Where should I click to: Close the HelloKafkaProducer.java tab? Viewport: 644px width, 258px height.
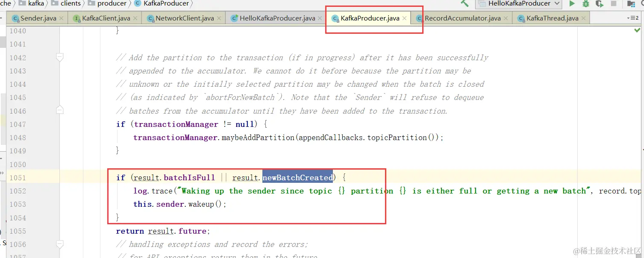point(320,18)
